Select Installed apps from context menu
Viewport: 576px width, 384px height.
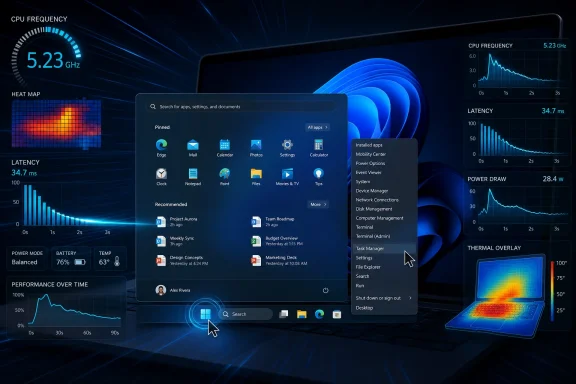pyautogui.click(x=369, y=145)
